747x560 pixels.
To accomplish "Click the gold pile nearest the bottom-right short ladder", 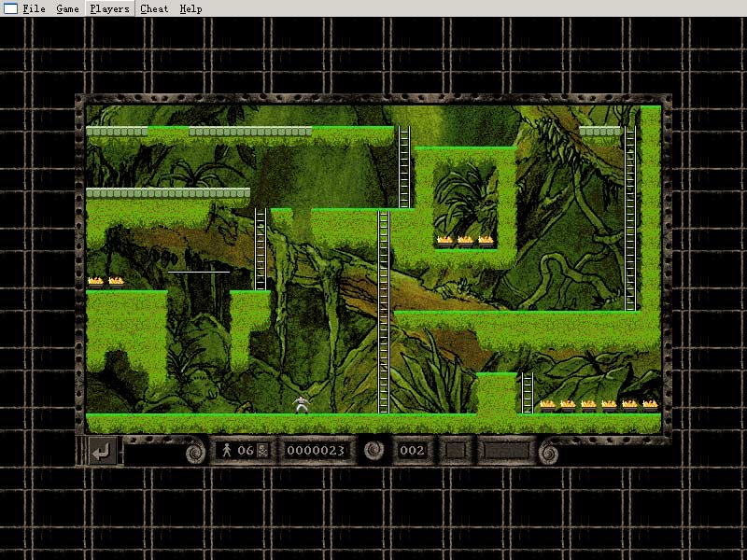I will tap(547, 406).
